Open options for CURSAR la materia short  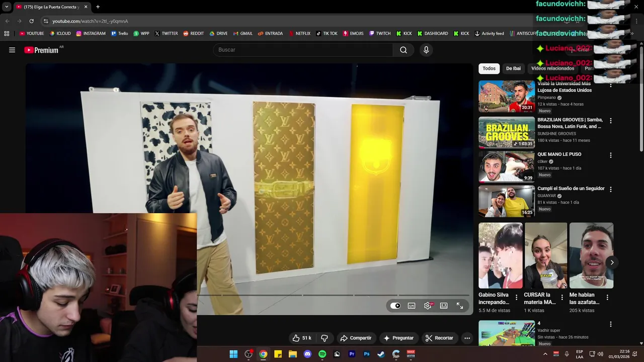tap(562, 298)
